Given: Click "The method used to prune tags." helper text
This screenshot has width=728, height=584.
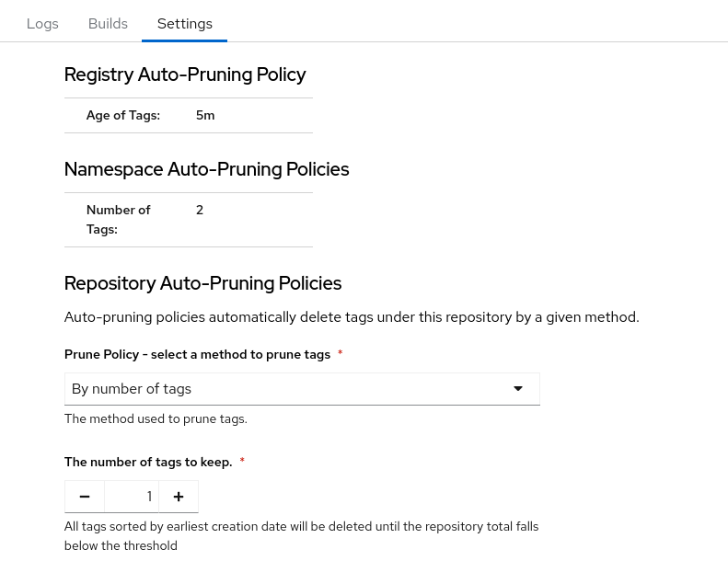Looking at the screenshot, I should point(156,419).
